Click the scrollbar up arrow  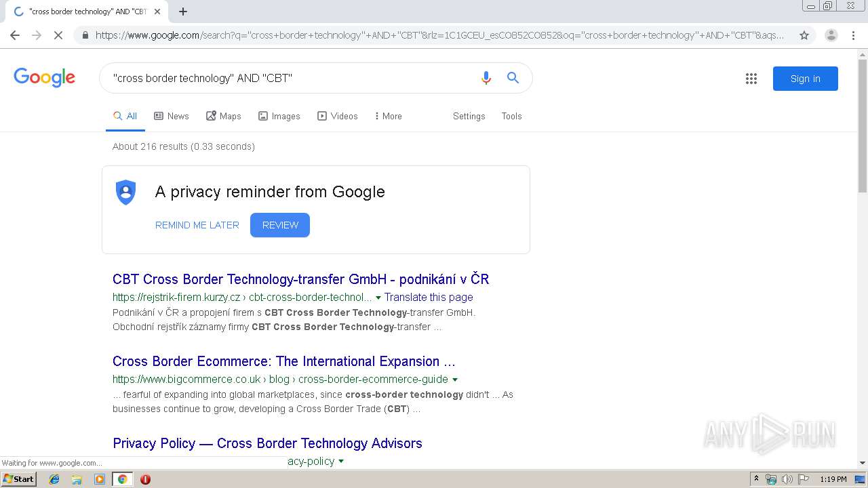[863, 53]
